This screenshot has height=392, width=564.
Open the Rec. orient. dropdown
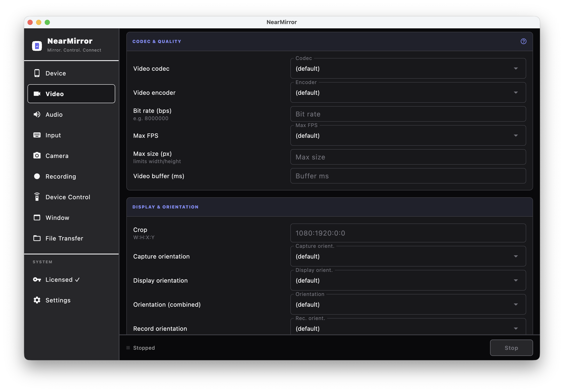(x=408, y=326)
